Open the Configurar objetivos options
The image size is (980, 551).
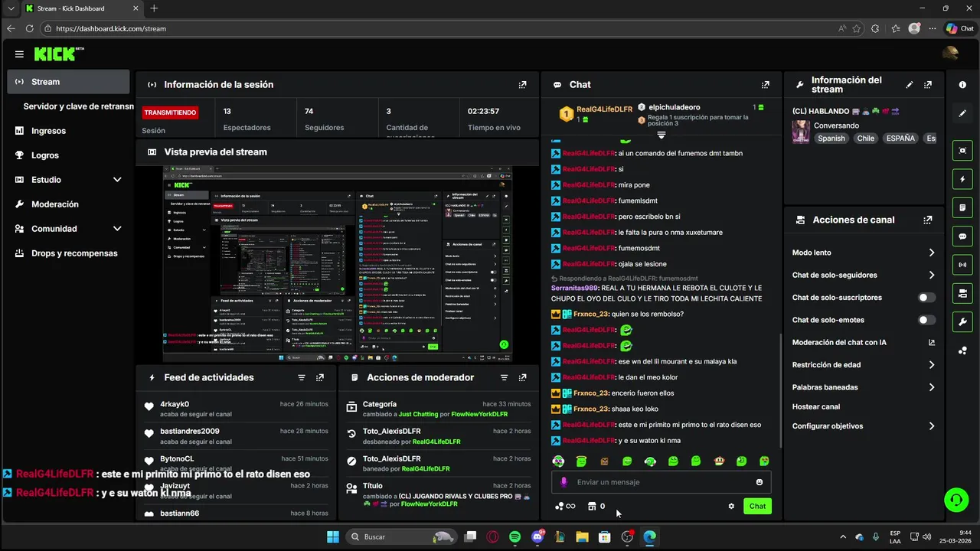pos(863,426)
